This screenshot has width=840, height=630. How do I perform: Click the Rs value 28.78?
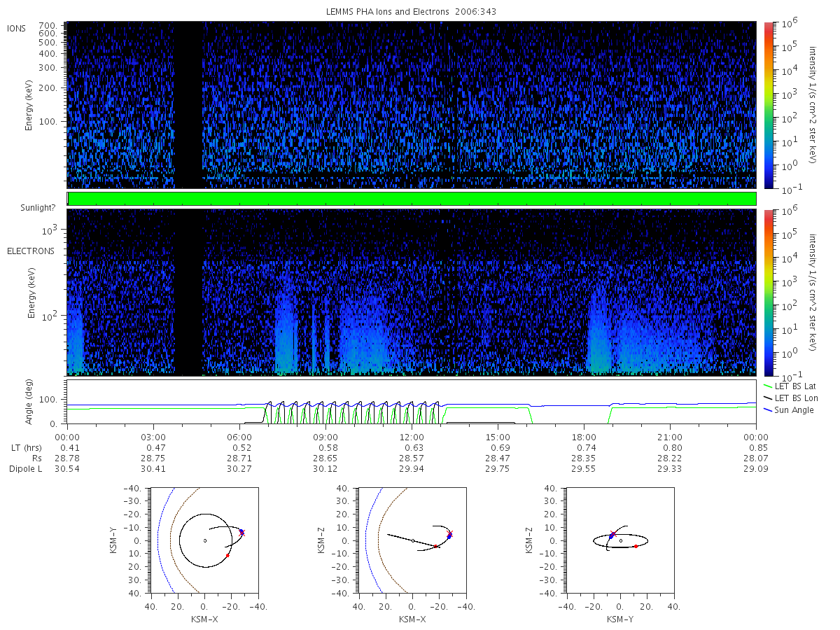pos(66,458)
